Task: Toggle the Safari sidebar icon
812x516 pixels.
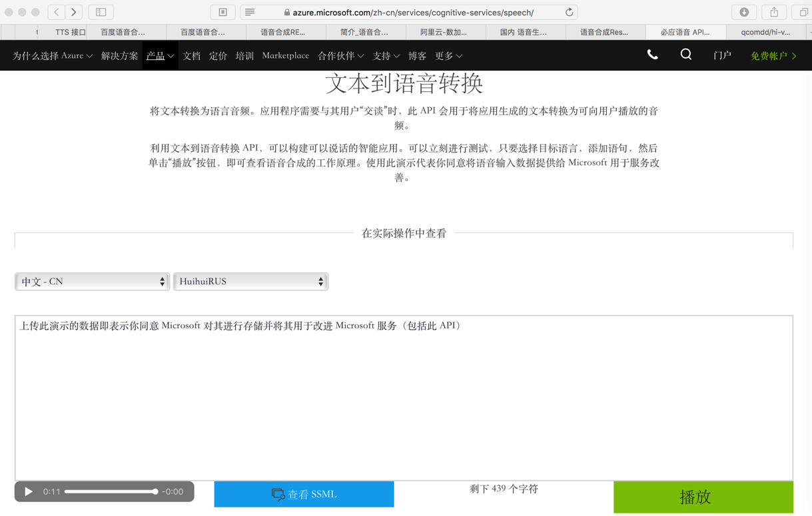Action: pos(101,12)
